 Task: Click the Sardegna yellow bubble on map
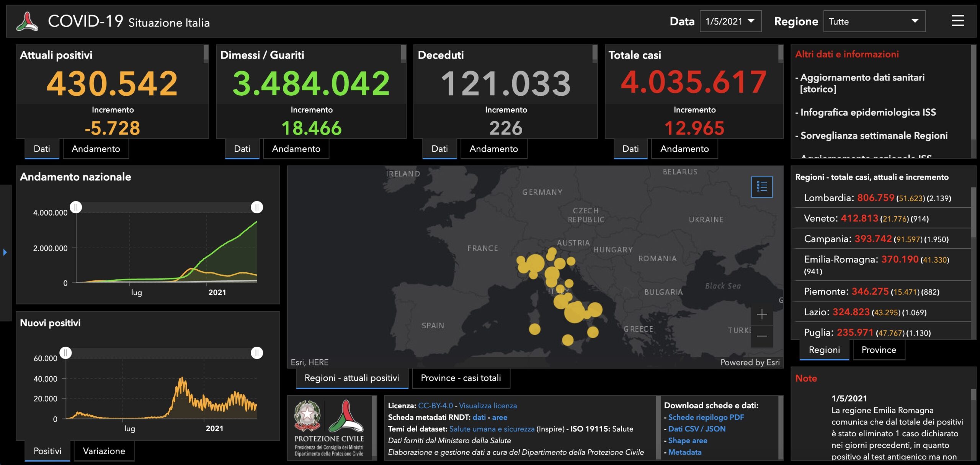[534, 329]
